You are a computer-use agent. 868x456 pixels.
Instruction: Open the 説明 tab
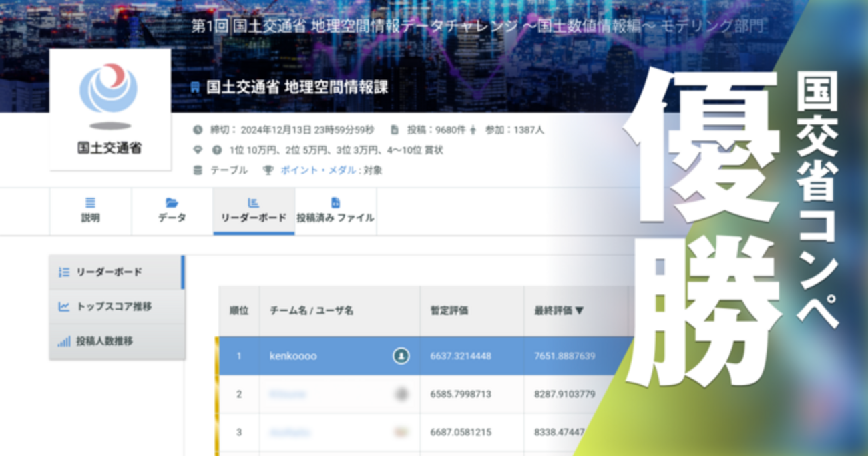click(x=90, y=211)
